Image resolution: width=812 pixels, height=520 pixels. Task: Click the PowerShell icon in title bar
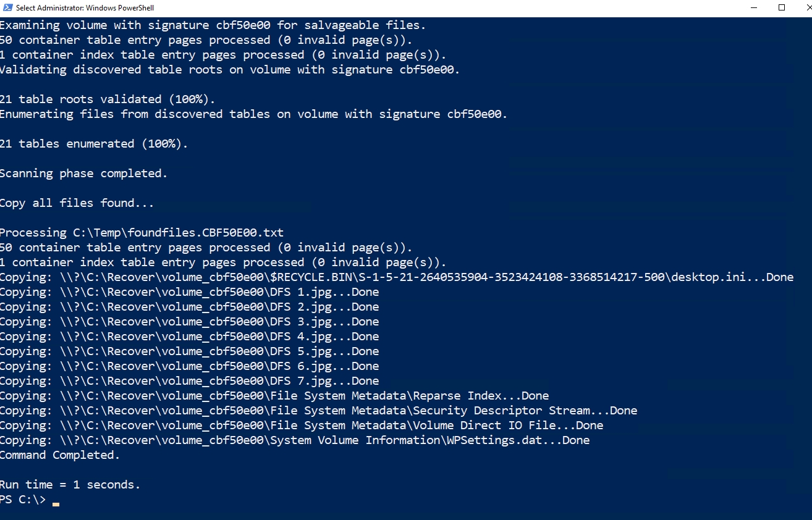pos(7,8)
